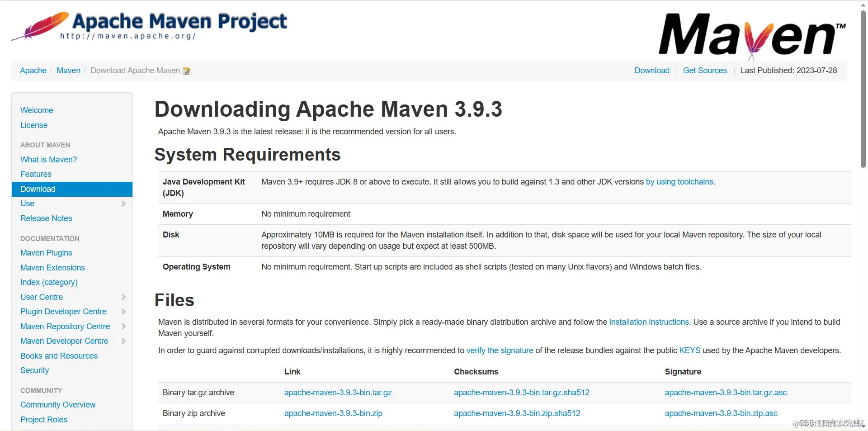Screen dimensions: 868x431
Task: Go to What is Maven? page
Action: [48, 160]
